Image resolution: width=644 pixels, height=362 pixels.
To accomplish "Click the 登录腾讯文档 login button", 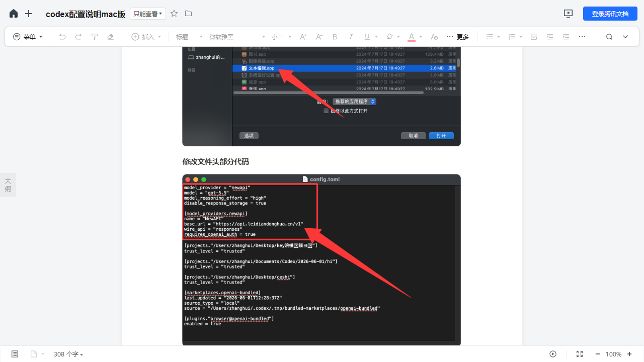I will pyautogui.click(x=610, y=14).
